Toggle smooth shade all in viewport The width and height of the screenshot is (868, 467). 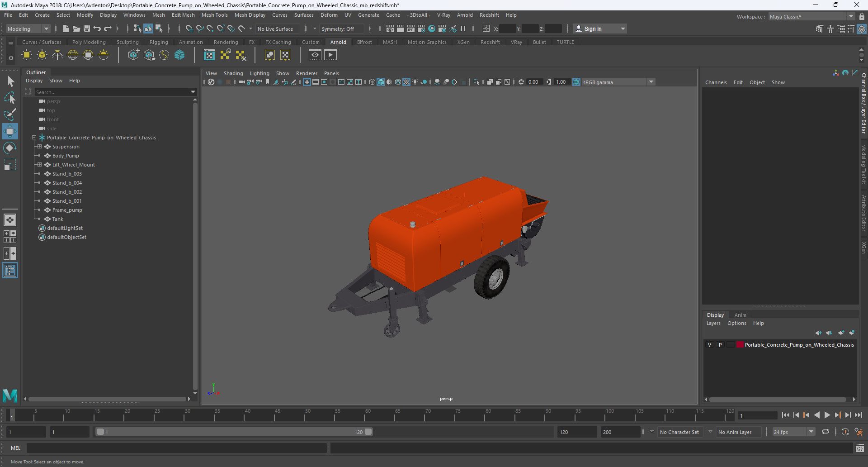pyautogui.click(x=381, y=82)
